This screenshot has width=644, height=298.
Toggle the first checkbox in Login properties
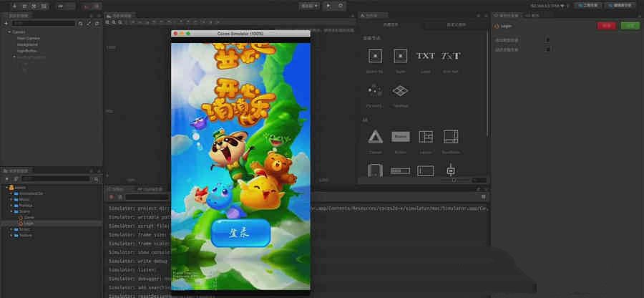point(548,40)
